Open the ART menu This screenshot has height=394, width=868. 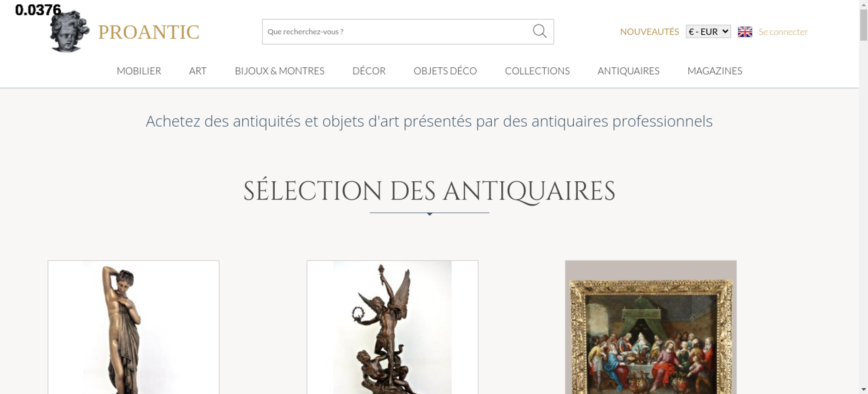pos(198,71)
